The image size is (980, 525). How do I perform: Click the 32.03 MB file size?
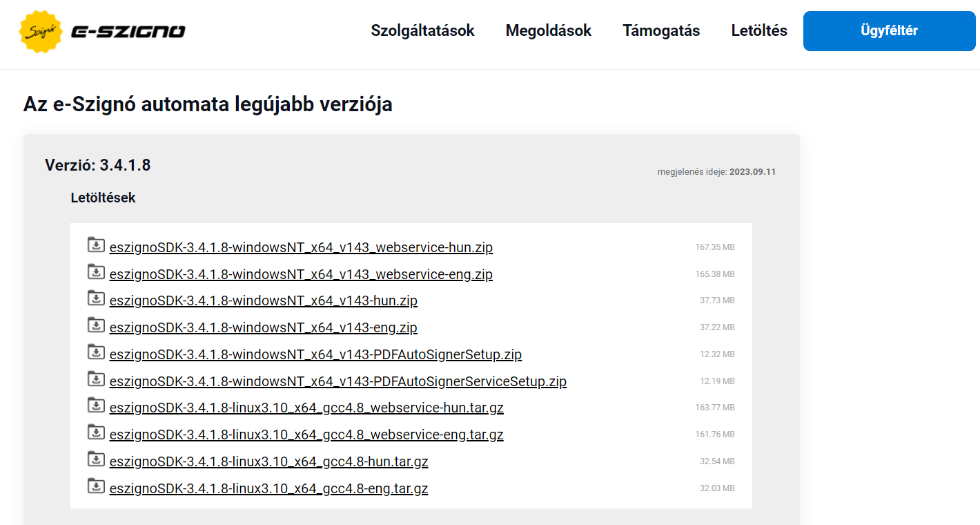(x=717, y=488)
